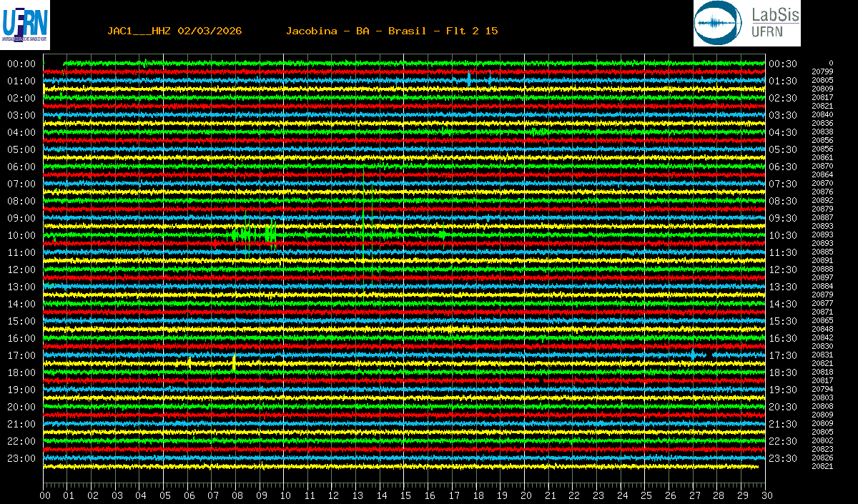Click the 00 minute label on bottom axis
This screenshot has height=504, width=858.
tap(45, 495)
